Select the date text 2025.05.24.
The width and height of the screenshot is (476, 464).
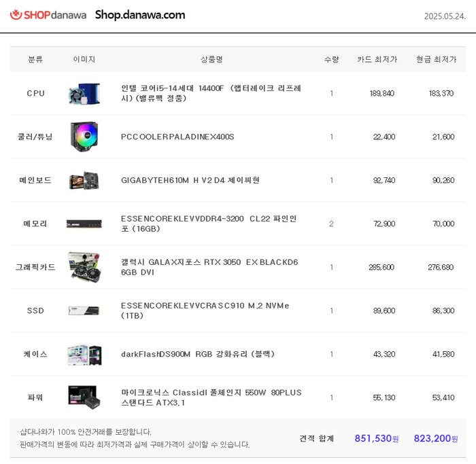(x=445, y=16)
